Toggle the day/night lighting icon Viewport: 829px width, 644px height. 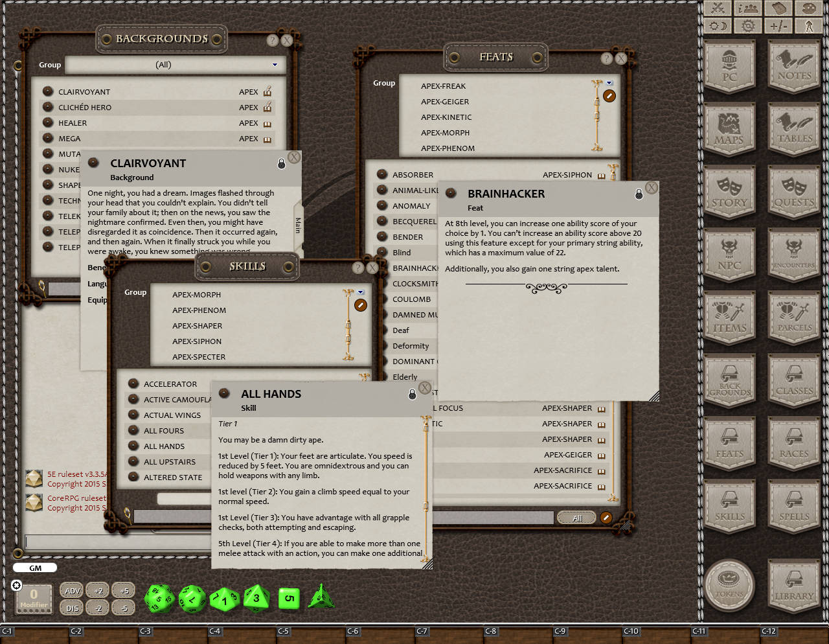(718, 26)
